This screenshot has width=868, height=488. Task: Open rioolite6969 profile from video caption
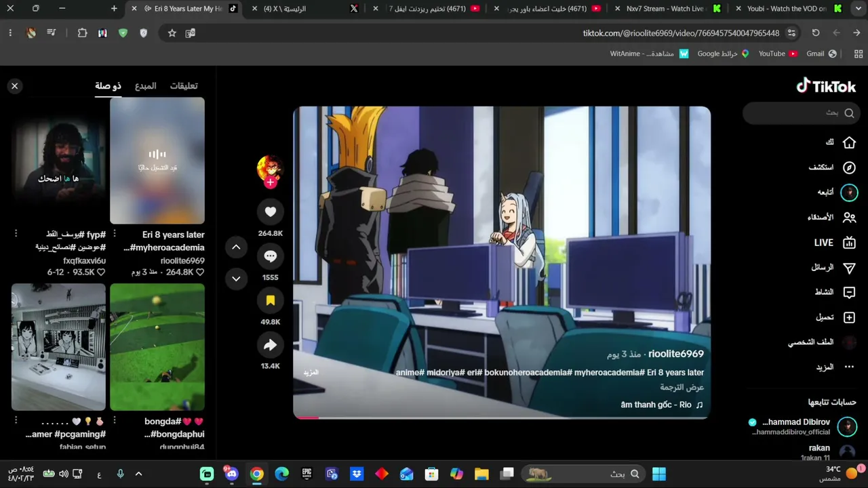675,354
